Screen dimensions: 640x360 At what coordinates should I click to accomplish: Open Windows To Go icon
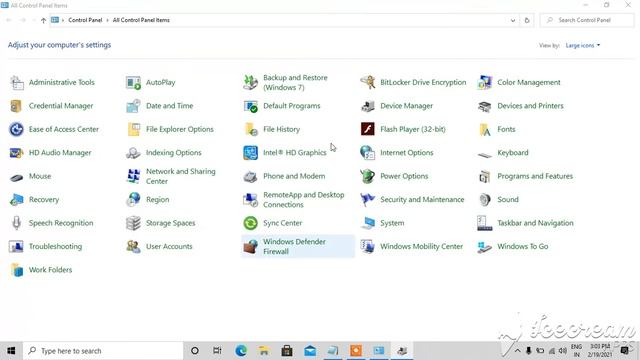click(x=484, y=247)
